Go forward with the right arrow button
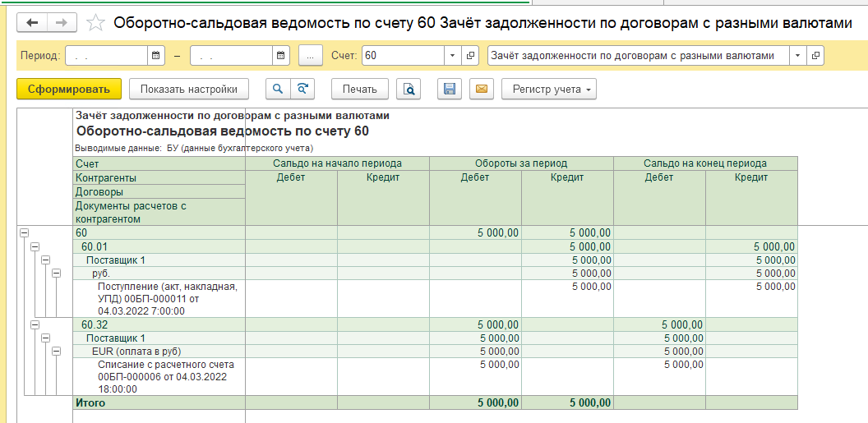Screen dimensions: 868x423 (62, 23)
